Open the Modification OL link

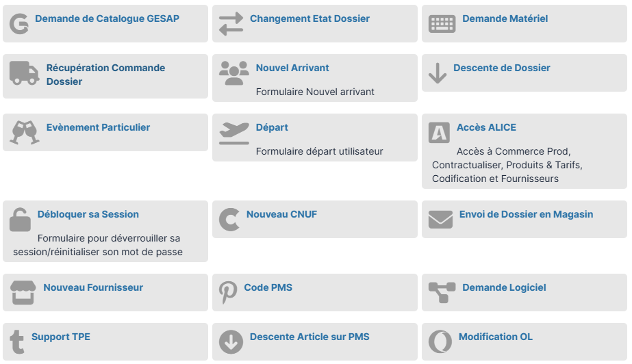495,337
